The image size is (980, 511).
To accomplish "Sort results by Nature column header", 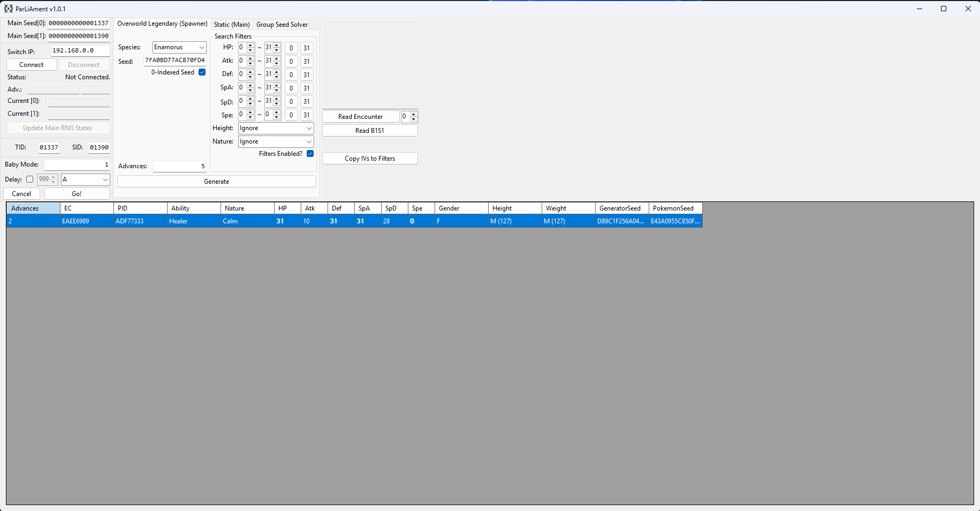I will 247,208.
